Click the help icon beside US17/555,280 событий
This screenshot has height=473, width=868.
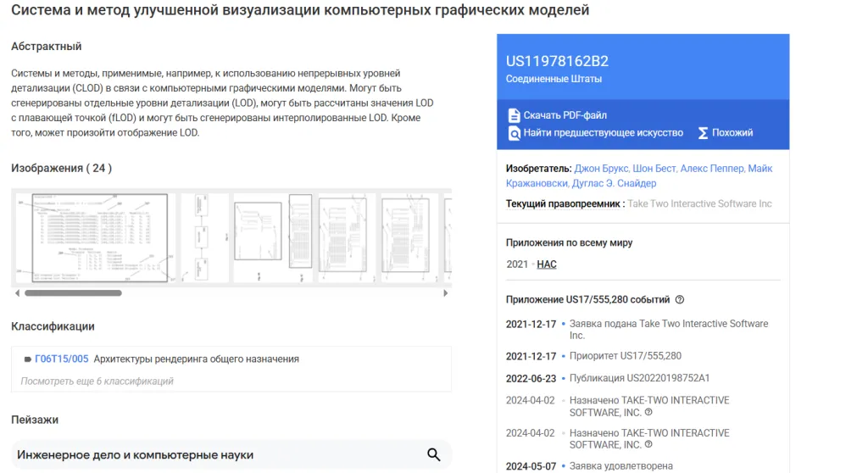point(680,300)
